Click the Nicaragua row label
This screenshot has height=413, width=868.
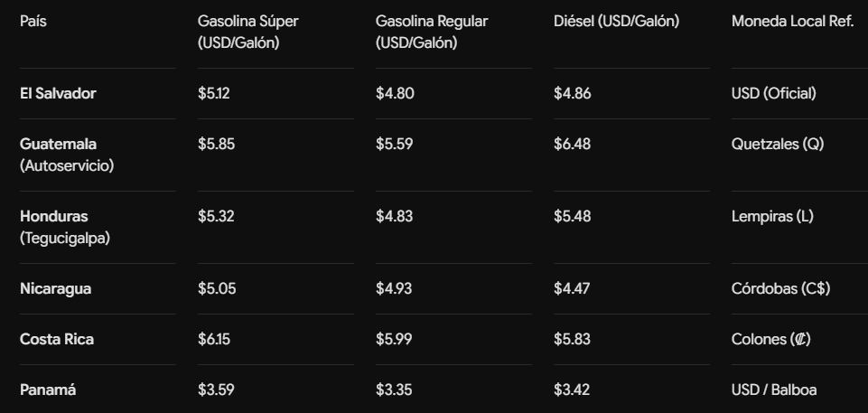(x=55, y=289)
